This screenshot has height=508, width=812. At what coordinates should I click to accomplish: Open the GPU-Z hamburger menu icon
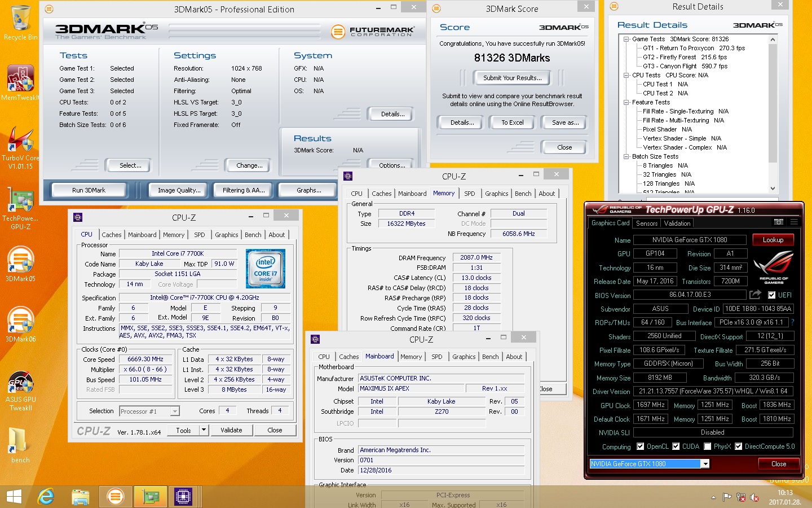pos(794,222)
